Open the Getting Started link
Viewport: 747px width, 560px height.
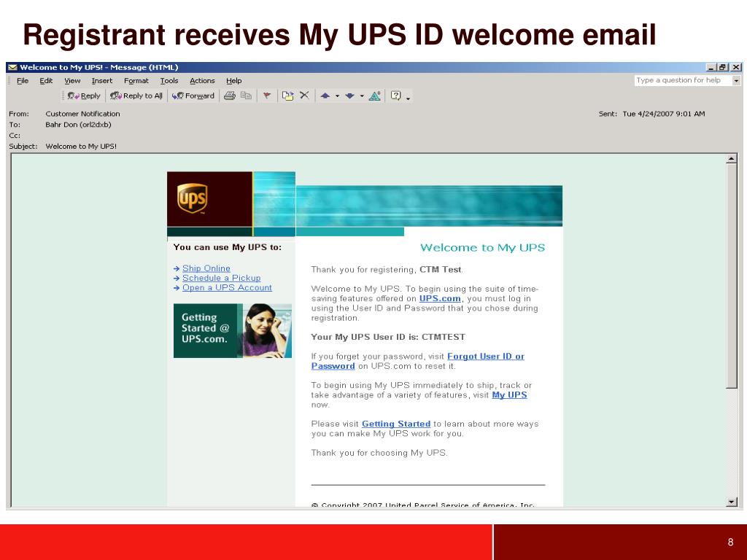click(396, 424)
